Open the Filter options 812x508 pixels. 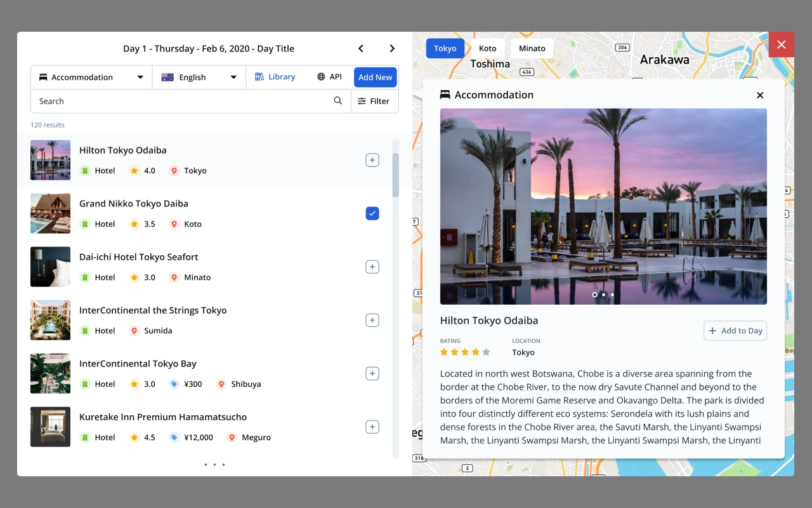[x=374, y=101]
